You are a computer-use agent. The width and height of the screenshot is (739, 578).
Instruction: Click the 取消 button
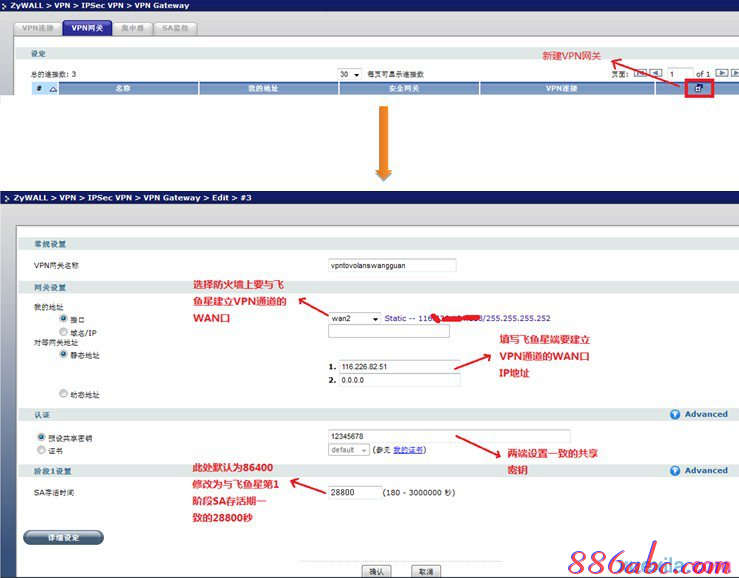pyautogui.click(x=426, y=571)
